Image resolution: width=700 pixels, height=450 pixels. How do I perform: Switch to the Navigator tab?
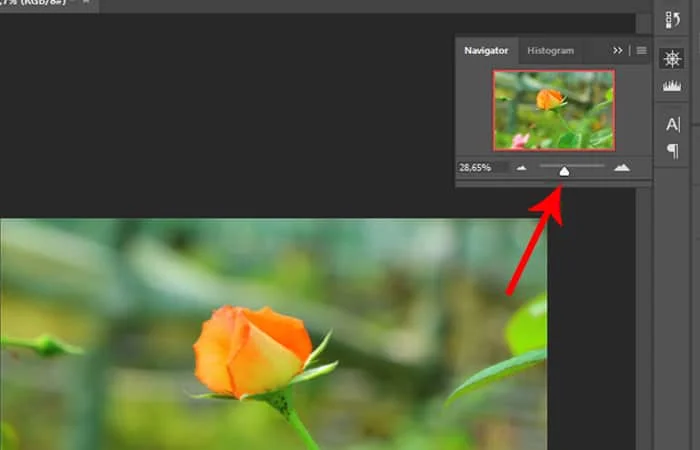point(486,50)
